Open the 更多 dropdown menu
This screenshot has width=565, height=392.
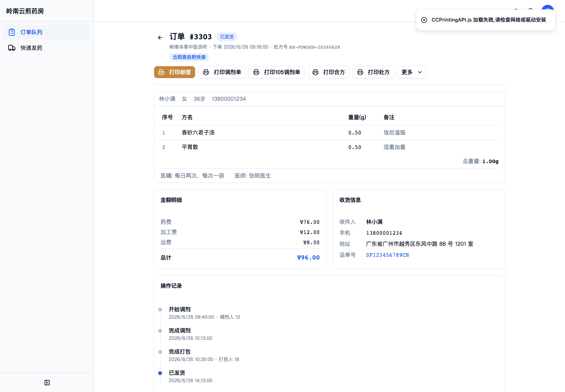(x=412, y=72)
